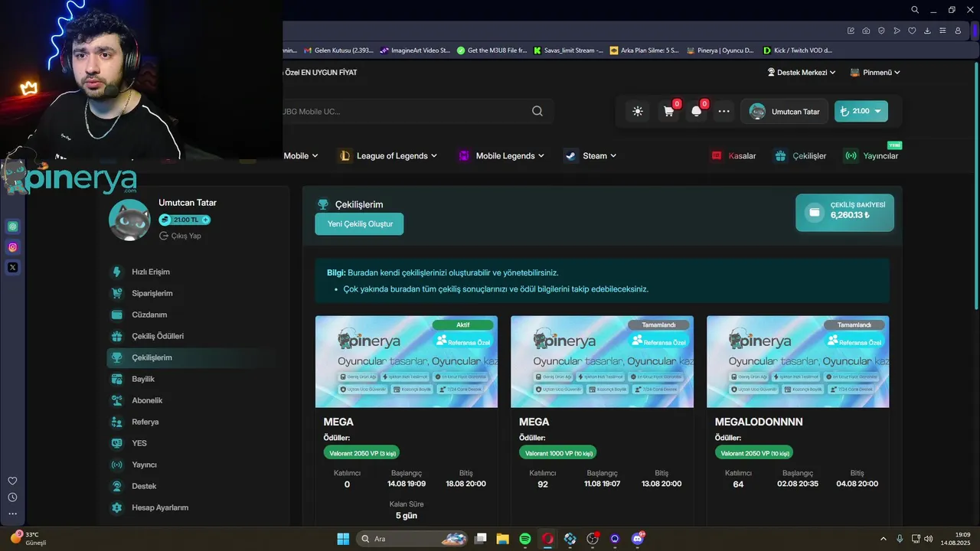This screenshot has height=551, width=980.
Task: Click Valorant 2050 VP (3 kişi) prize tag
Action: click(361, 453)
